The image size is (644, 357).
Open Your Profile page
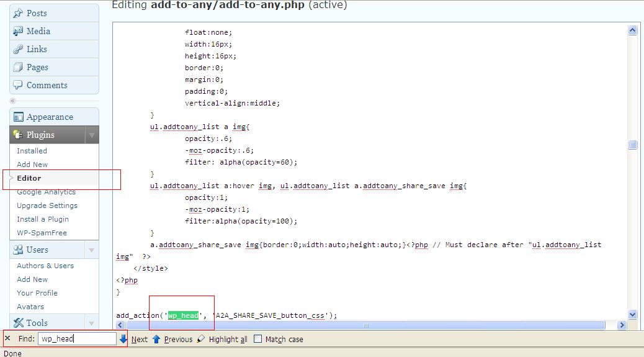coord(37,293)
